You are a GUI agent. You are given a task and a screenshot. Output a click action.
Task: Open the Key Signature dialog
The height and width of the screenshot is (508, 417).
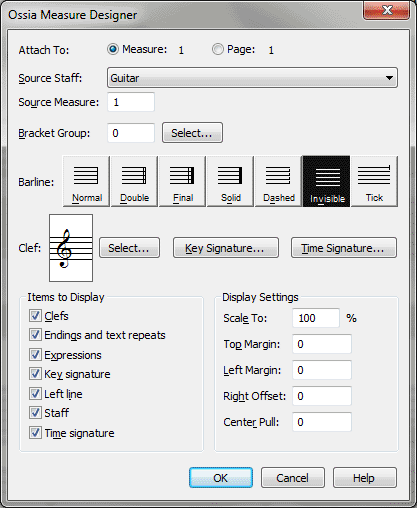pos(226,248)
